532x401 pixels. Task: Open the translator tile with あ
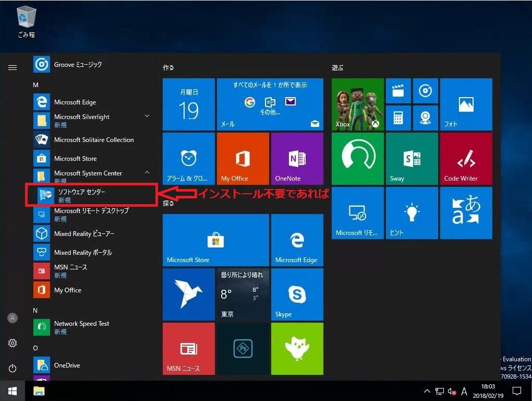(x=466, y=213)
